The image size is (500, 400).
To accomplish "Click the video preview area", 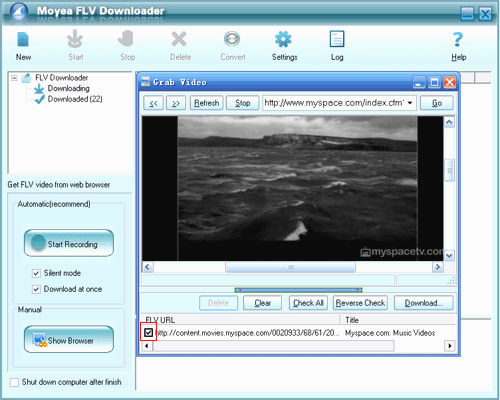I will [x=293, y=188].
